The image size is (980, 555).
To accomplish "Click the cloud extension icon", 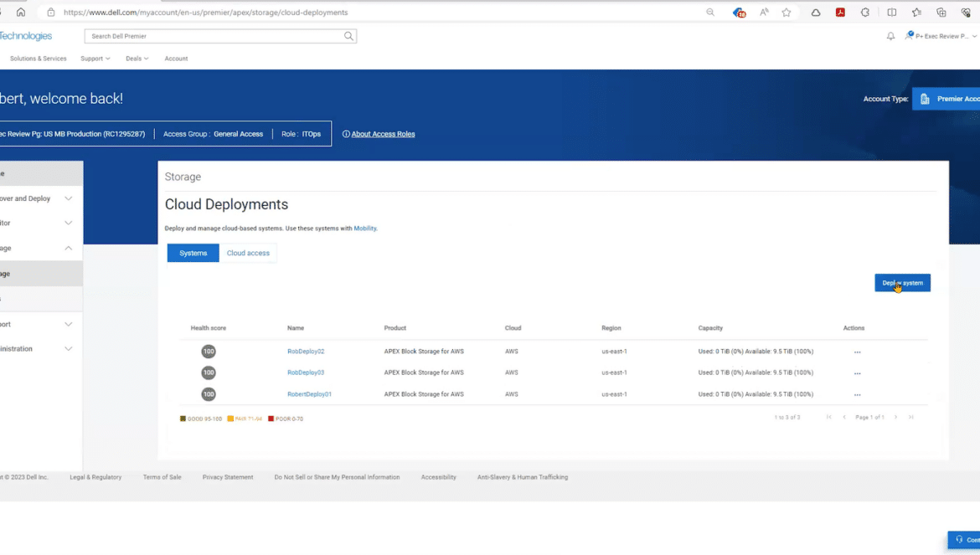I will coord(816,12).
